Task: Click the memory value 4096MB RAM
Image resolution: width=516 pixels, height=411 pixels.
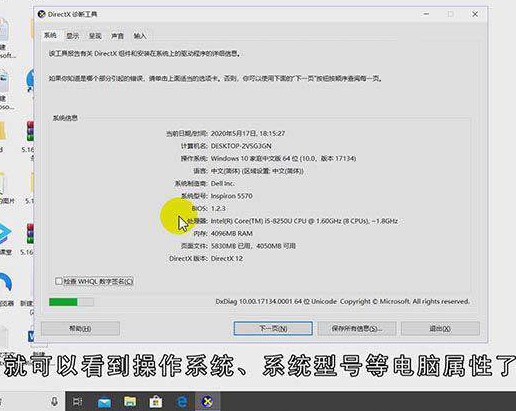Action: point(232,233)
